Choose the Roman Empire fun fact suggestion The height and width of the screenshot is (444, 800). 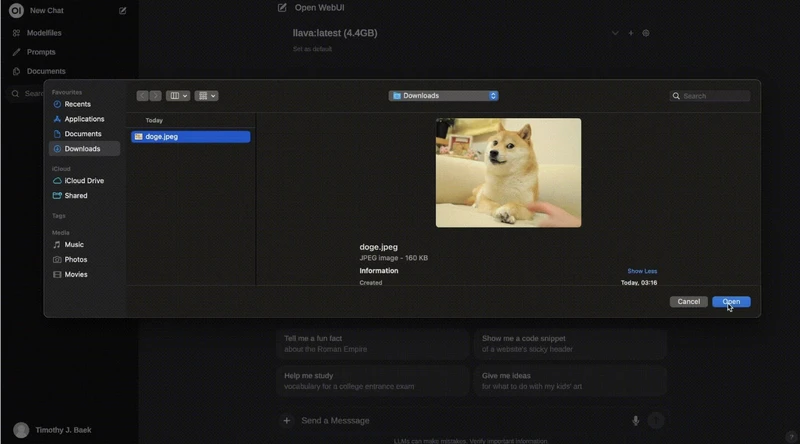pyautogui.click(x=372, y=343)
